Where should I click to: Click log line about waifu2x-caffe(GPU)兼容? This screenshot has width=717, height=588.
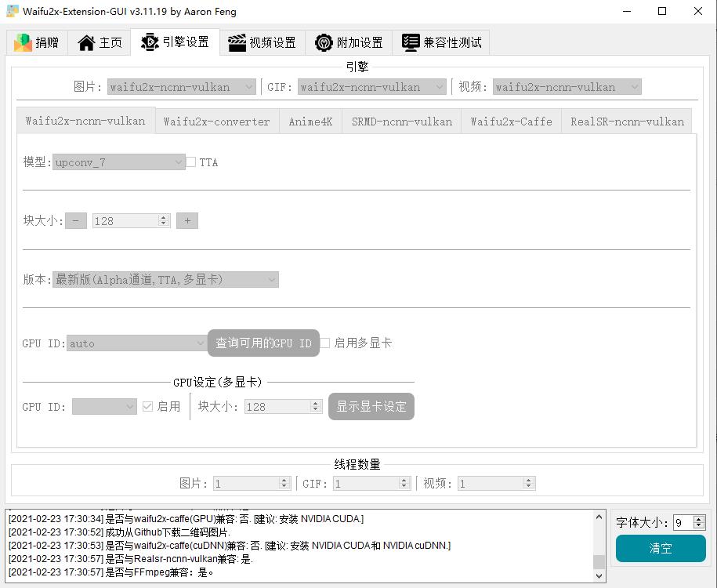click(x=186, y=519)
